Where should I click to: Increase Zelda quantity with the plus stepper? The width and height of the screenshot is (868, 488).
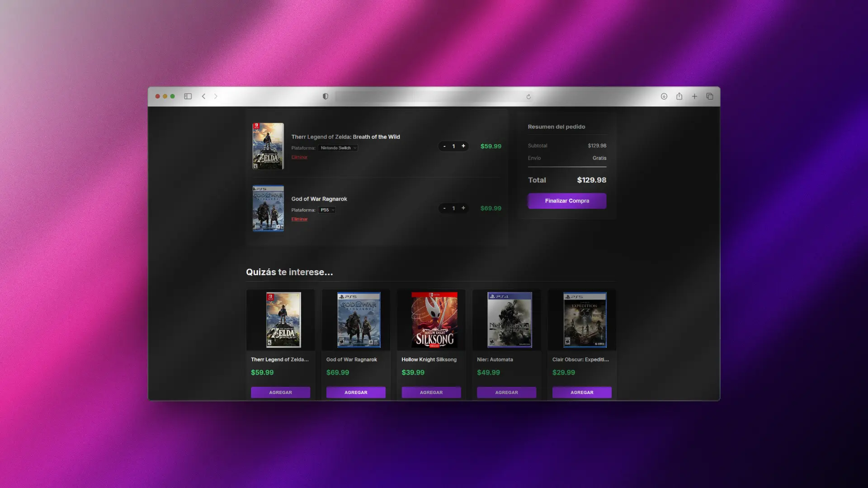tap(464, 146)
